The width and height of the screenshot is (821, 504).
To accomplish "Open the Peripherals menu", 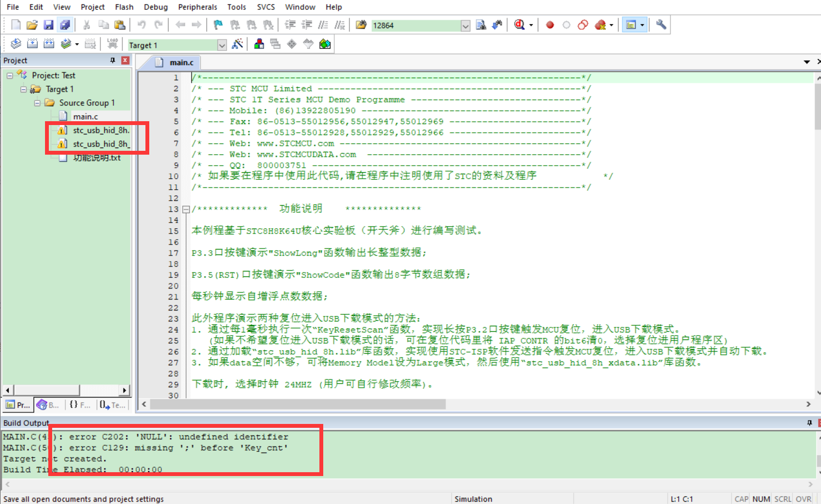I will tap(198, 7).
